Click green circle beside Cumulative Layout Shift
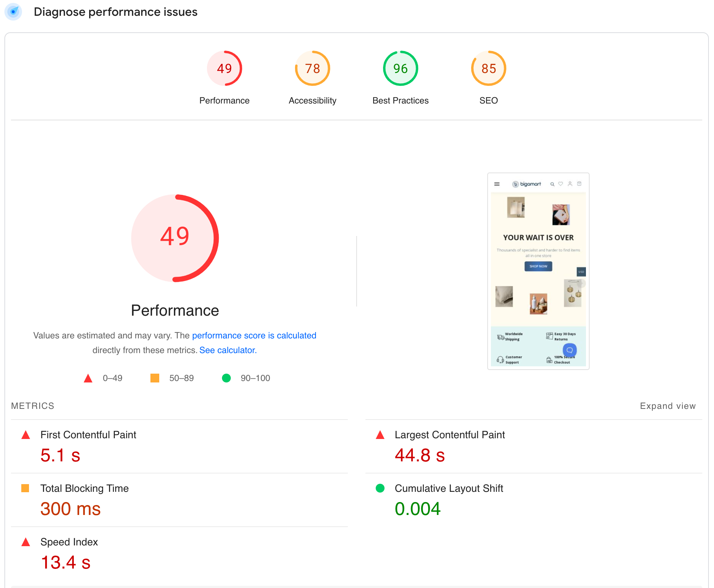 (380, 488)
